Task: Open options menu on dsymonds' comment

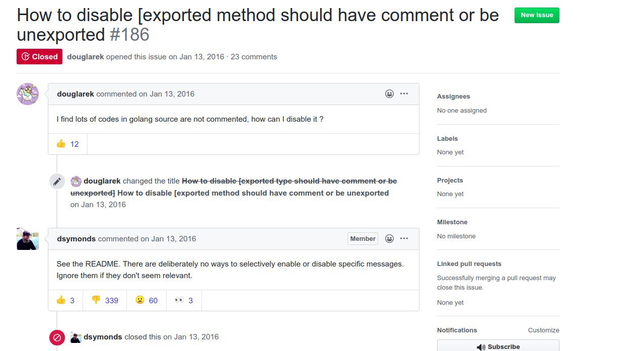Action: tap(404, 239)
